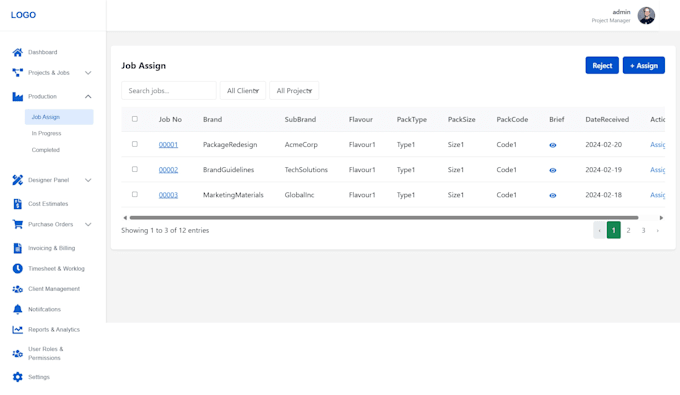Go to Cost Estimates menu item

(x=48, y=204)
